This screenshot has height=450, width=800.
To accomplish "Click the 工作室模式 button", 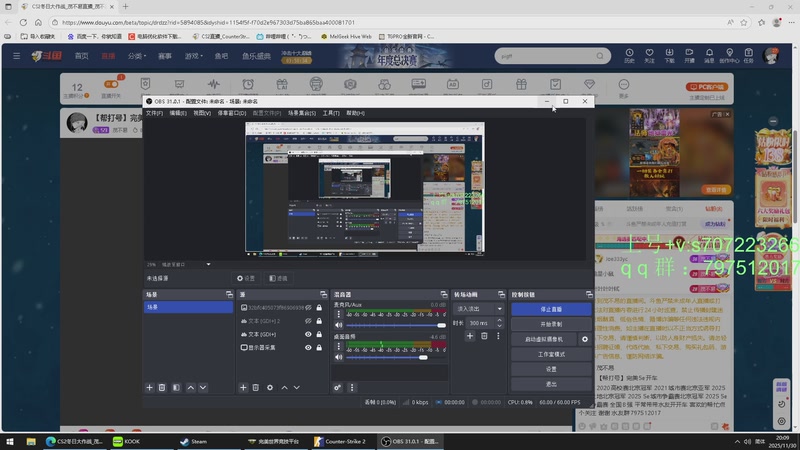I will 551,354.
